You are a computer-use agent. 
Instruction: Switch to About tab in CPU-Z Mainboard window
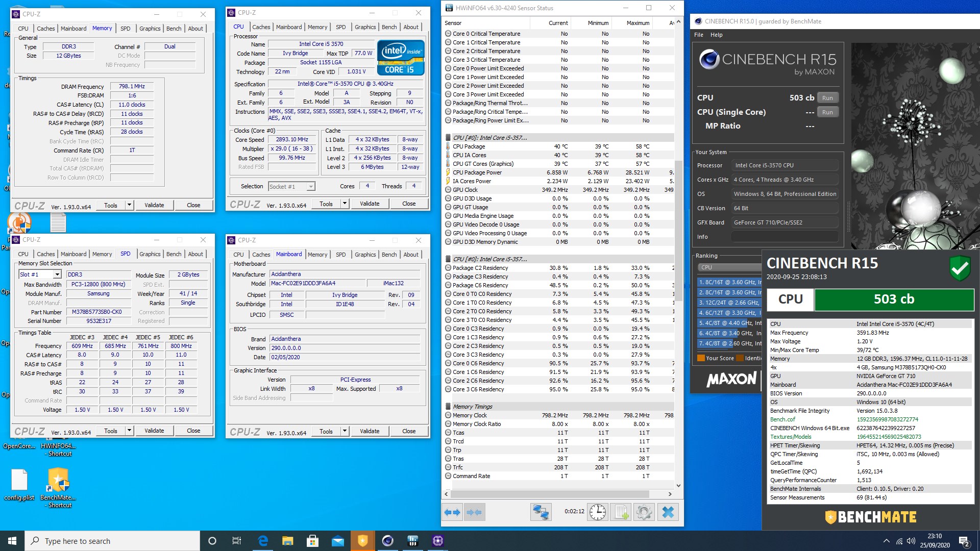[x=411, y=255]
